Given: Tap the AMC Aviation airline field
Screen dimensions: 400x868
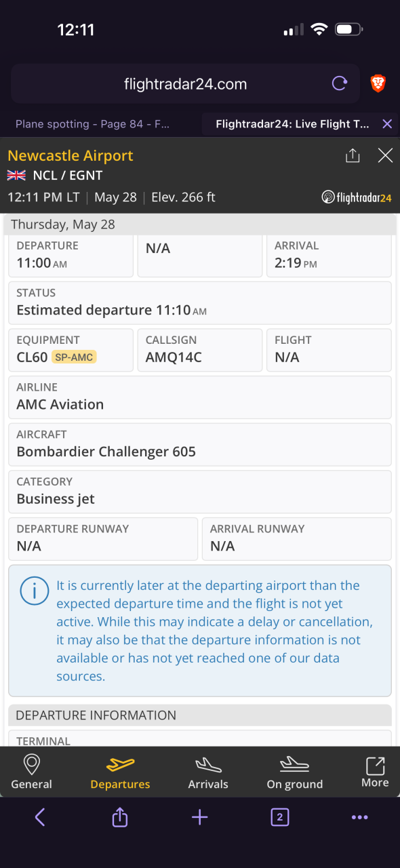Looking at the screenshot, I should click(x=200, y=397).
